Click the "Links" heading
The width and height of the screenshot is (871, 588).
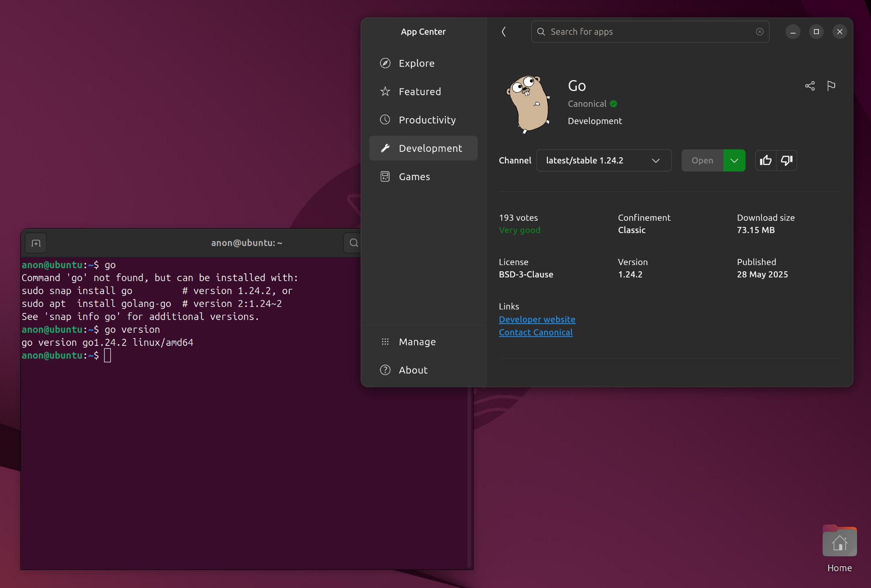point(509,307)
